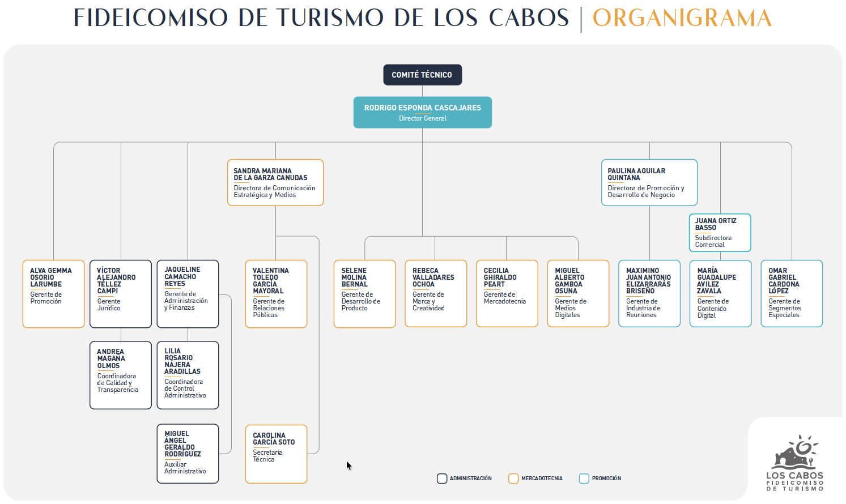Click the ORGANIGRAMA title text

[x=682, y=18]
